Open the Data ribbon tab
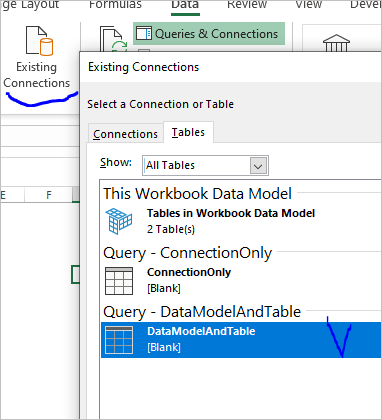 (185, 5)
